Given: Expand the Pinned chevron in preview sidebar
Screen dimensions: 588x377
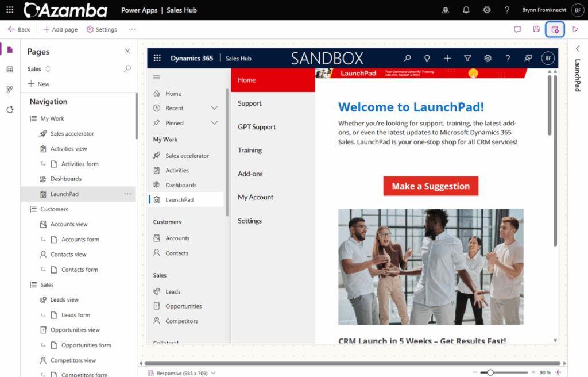Looking at the screenshot, I should click(x=215, y=123).
